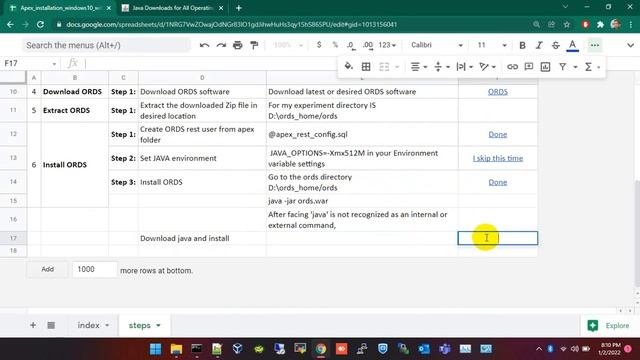Reload the page

coord(40,24)
